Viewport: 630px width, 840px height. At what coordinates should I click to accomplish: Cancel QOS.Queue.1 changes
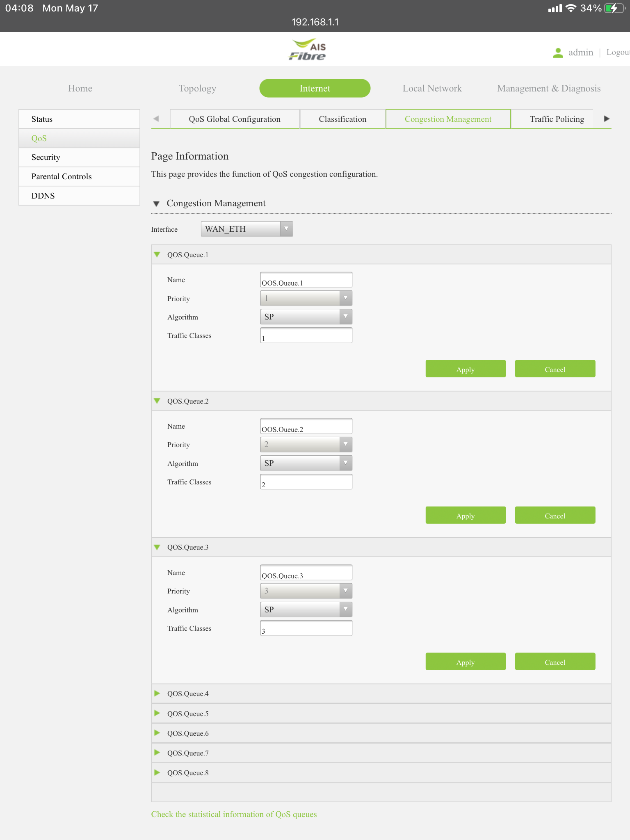coord(555,369)
